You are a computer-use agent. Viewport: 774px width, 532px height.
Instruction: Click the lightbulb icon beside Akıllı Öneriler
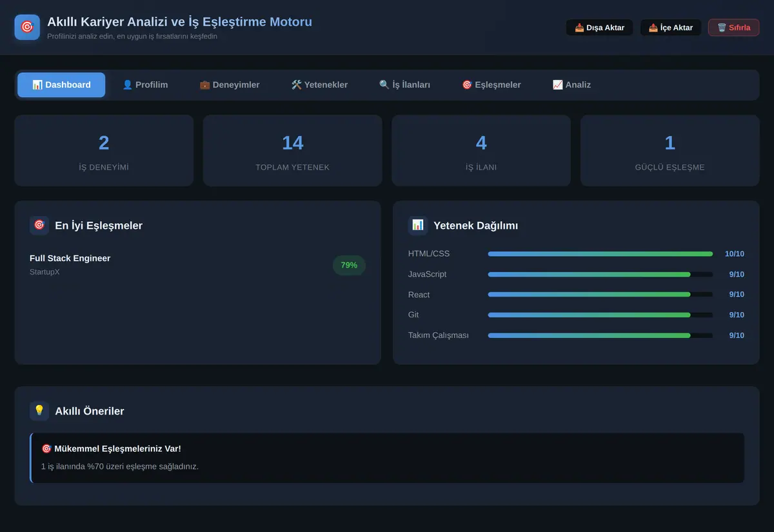[x=39, y=411]
